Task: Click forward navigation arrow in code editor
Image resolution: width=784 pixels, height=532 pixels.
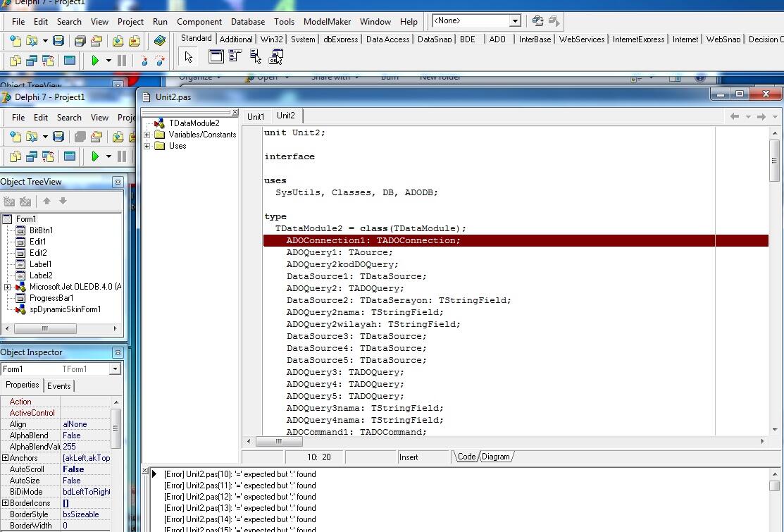Action: (x=761, y=116)
